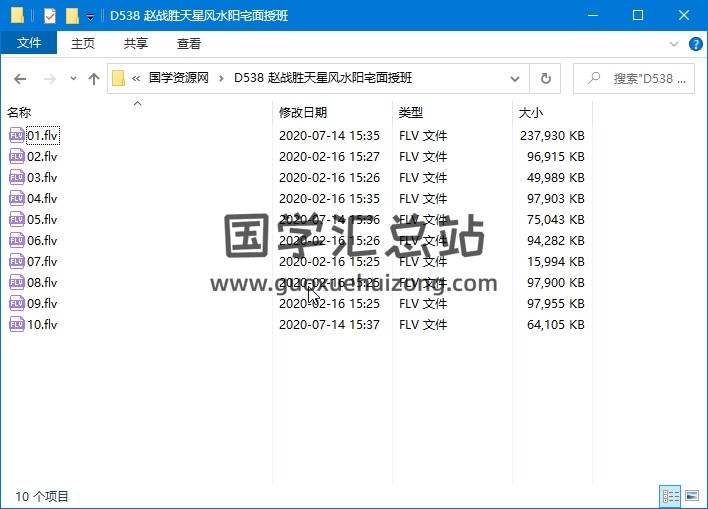Select the 06.flv file icon
This screenshot has width=708, height=509.
(17, 240)
